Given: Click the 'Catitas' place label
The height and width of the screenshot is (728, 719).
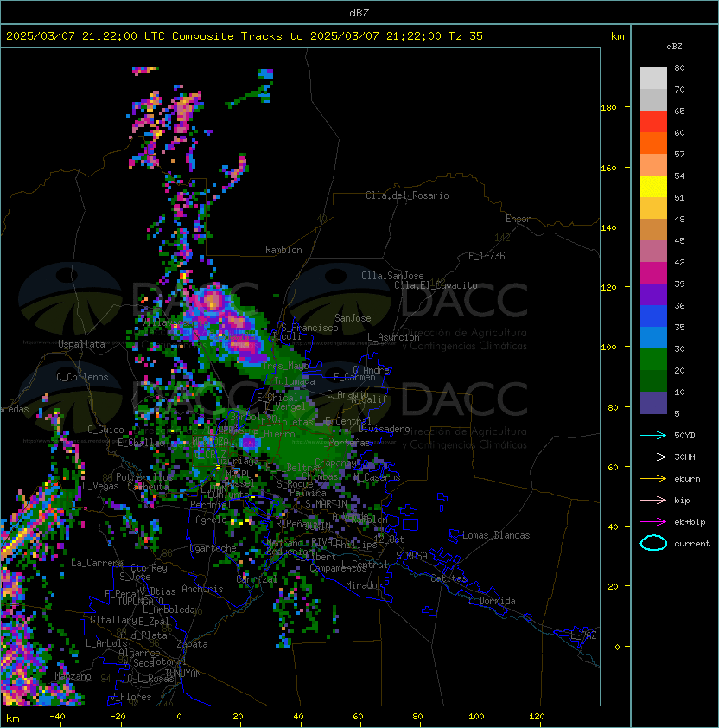Looking at the screenshot, I should (x=449, y=578).
